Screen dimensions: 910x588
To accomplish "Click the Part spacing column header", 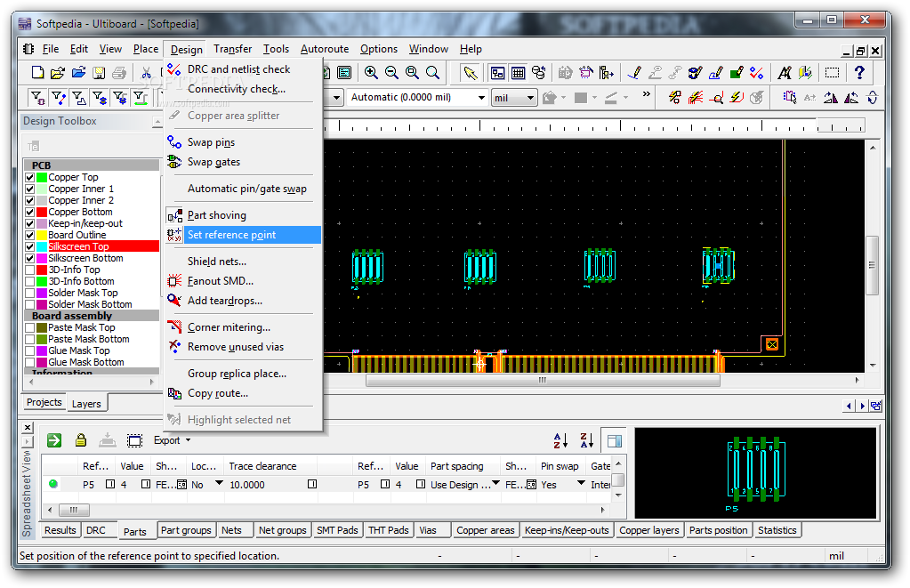I will (463, 466).
